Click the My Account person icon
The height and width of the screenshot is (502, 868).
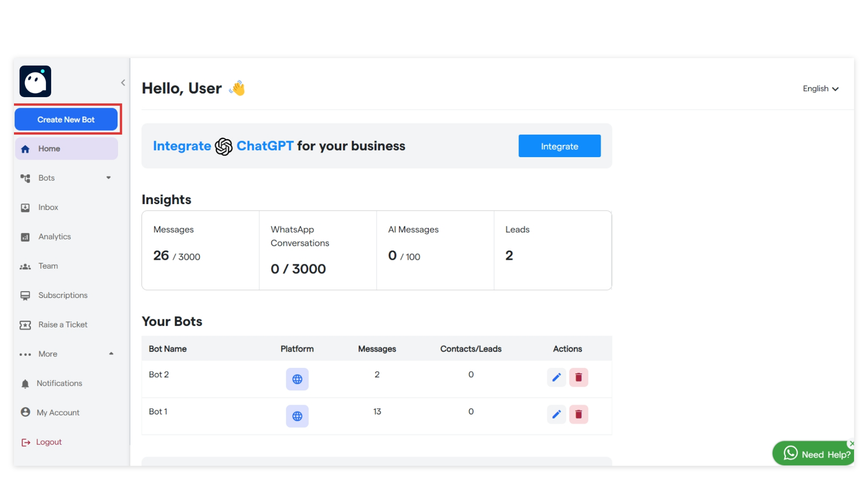click(x=26, y=412)
